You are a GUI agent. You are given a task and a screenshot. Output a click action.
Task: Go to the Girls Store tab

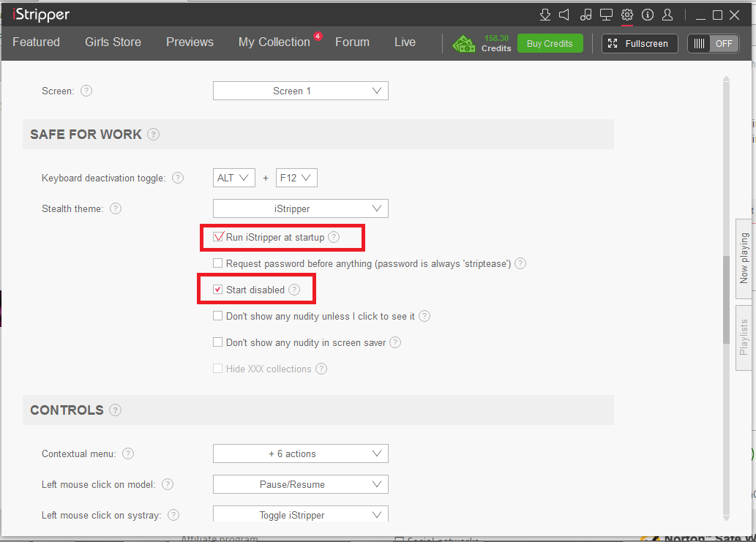pyautogui.click(x=113, y=42)
